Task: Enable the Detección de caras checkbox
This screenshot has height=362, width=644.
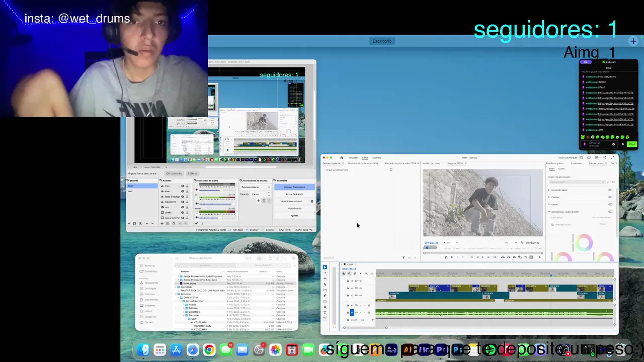Action: 552,225
